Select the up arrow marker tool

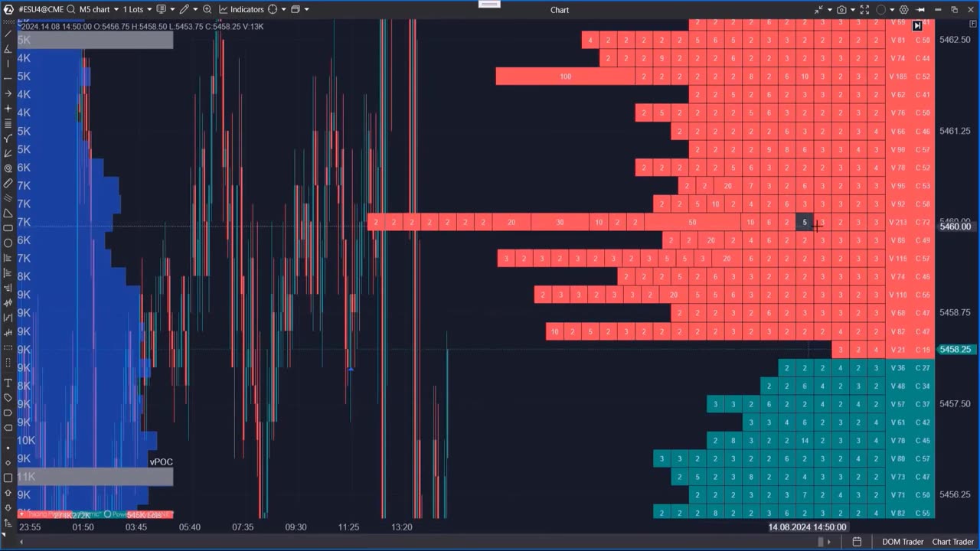tap(8, 494)
